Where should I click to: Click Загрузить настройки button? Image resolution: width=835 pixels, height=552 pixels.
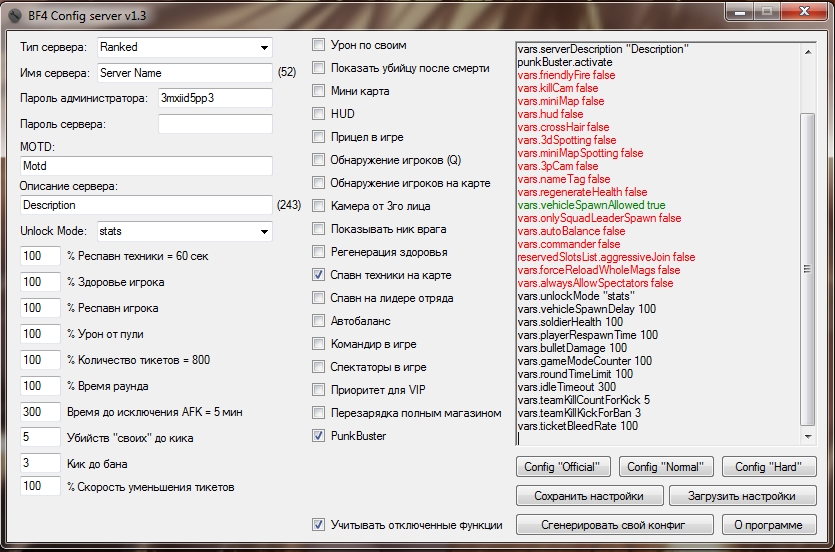click(x=742, y=496)
